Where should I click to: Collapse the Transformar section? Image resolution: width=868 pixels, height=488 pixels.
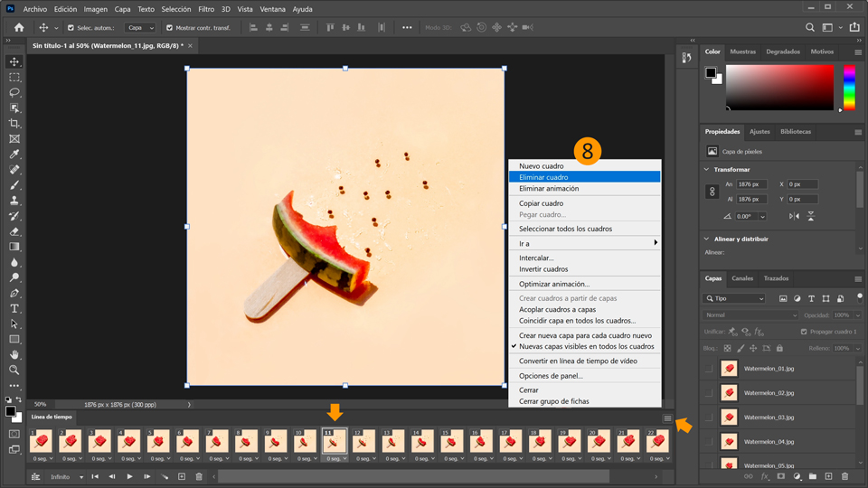tap(707, 169)
